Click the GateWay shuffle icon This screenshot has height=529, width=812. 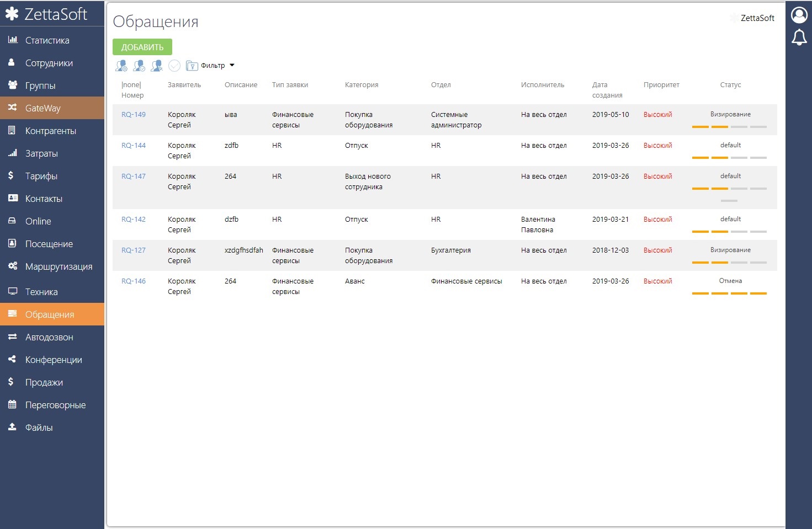(x=12, y=108)
